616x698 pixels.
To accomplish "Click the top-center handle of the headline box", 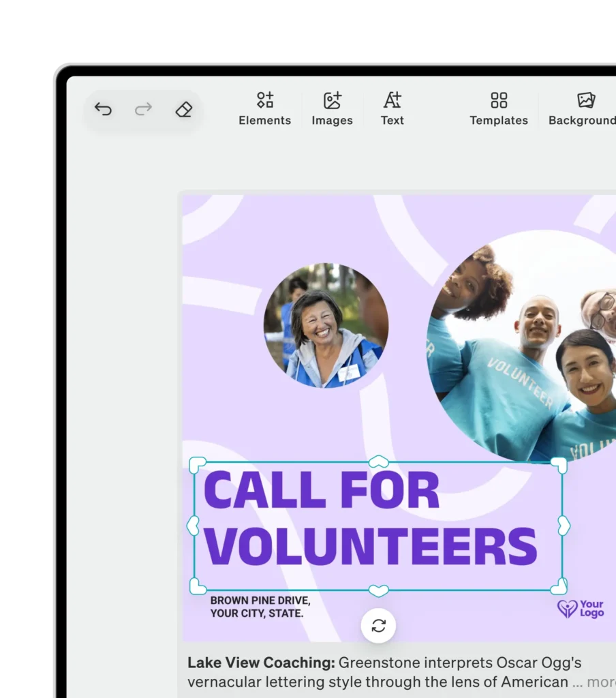I will pyautogui.click(x=378, y=462).
